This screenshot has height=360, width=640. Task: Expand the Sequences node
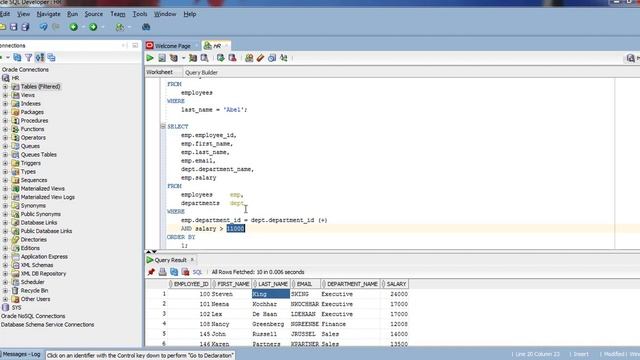click(x=5, y=180)
